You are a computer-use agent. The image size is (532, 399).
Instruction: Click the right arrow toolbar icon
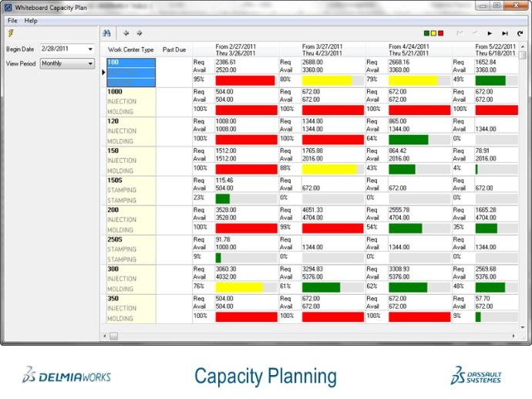coord(140,33)
